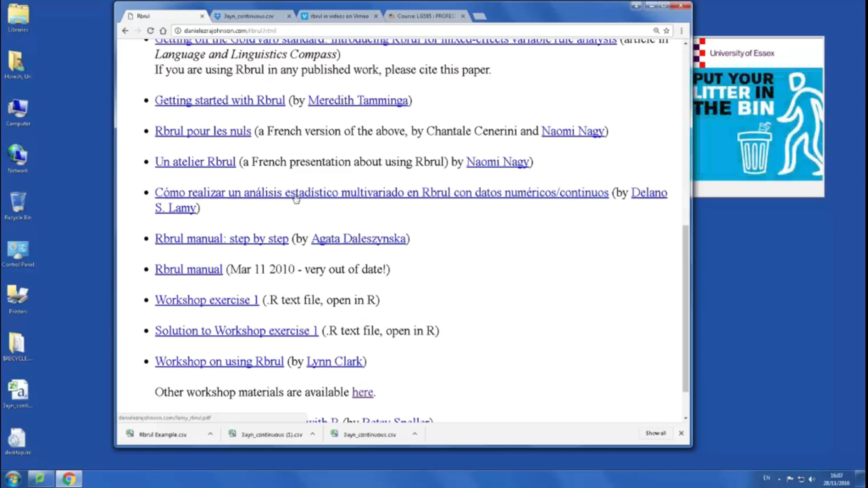
Task: Click the browser back arrow
Action: click(x=125, y=31)
